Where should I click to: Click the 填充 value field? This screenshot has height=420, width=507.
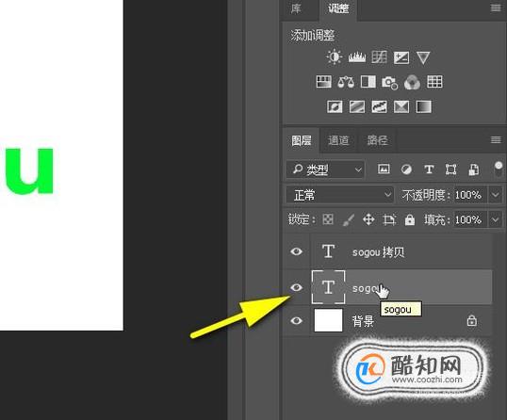click(x=469, y=220)
